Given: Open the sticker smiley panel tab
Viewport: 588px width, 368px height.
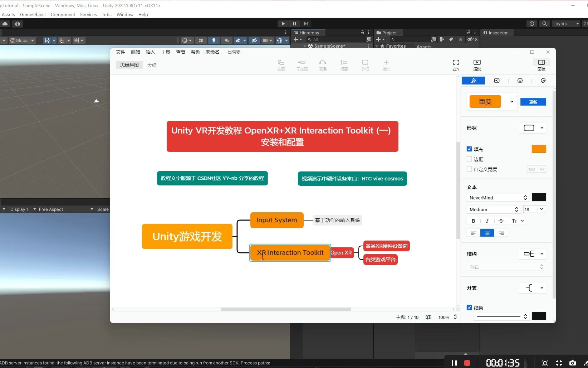Looking at the screenshot, I should point(520,81).
